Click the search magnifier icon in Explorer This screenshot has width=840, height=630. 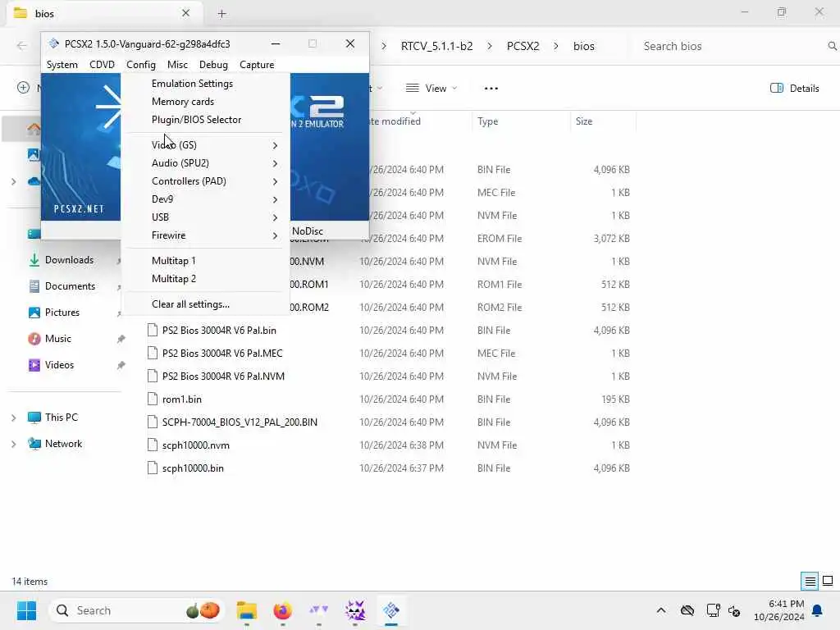pos(832,46)
